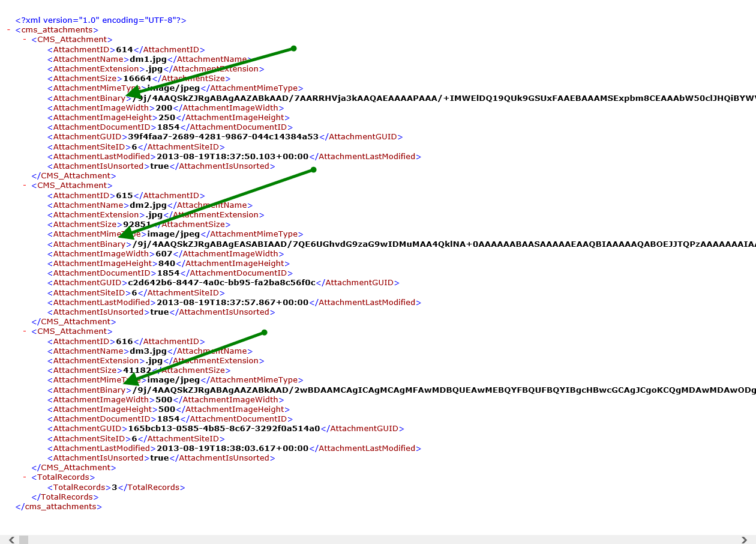Click the binary data starting /9j/4AAQSkZJRgABAgAAZABkAAD/7AARRHV

click(443, 98)
